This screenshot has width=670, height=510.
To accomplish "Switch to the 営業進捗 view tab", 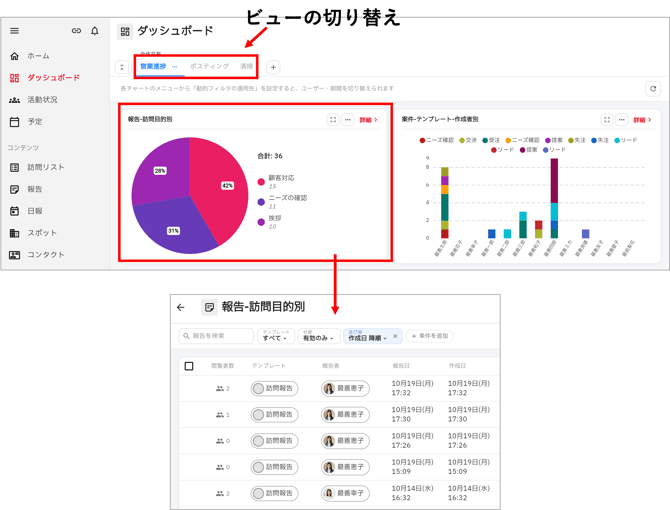I will [153, 66].
